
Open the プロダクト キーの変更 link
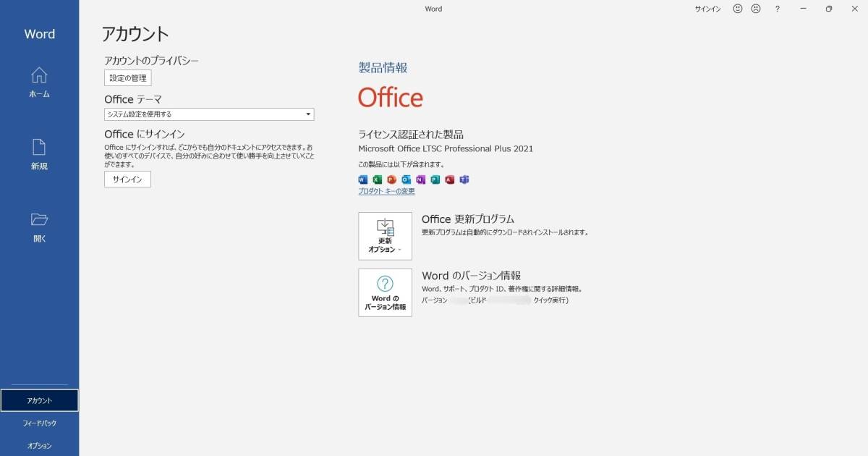386,192
